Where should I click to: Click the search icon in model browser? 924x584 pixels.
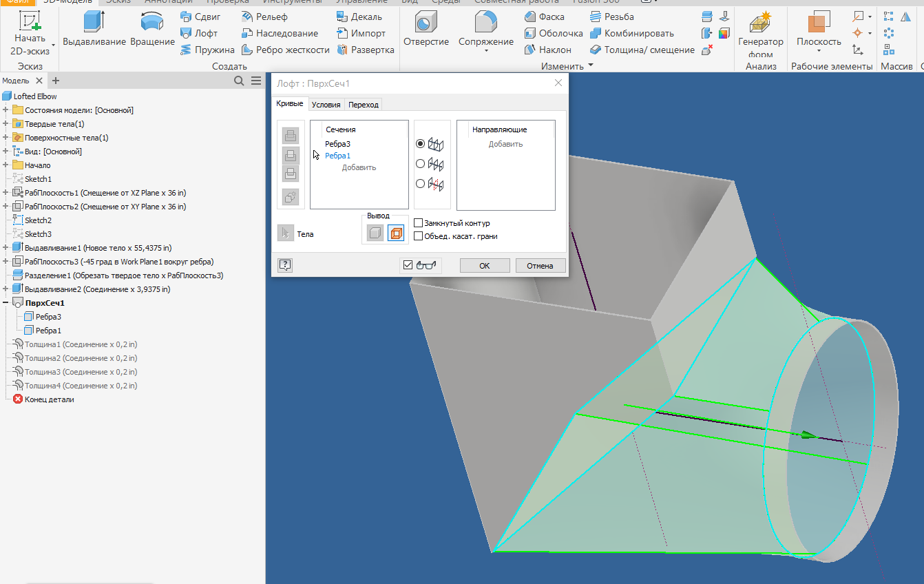tap(238, 80)
